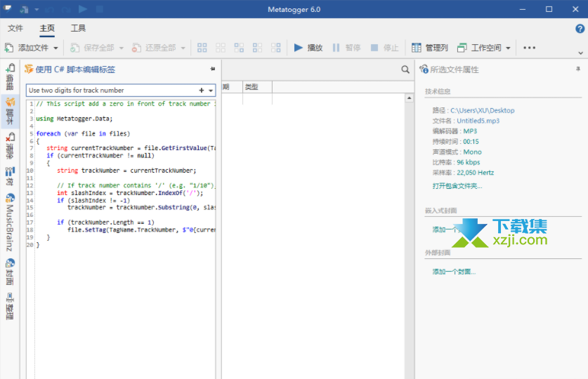Image resolution: width=588 pixels, height=379 pixels.
Task: Click the 还原全部 revert all button
Action: click(154, 48)
